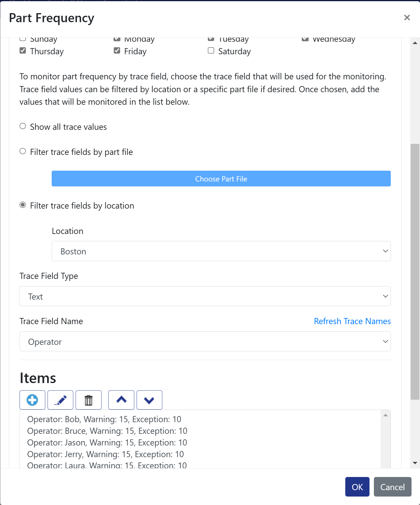Click the add item plus icon

[32, 400]
